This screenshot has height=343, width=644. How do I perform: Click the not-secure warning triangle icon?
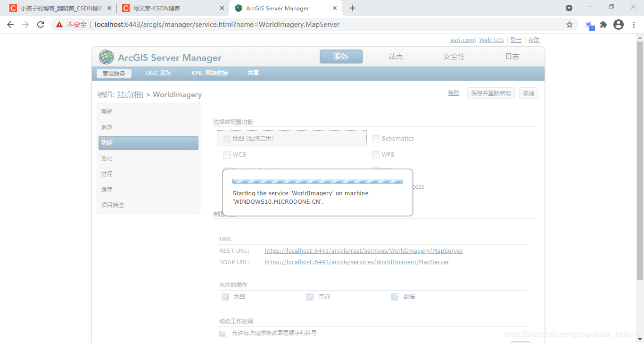tap(59, 25)
